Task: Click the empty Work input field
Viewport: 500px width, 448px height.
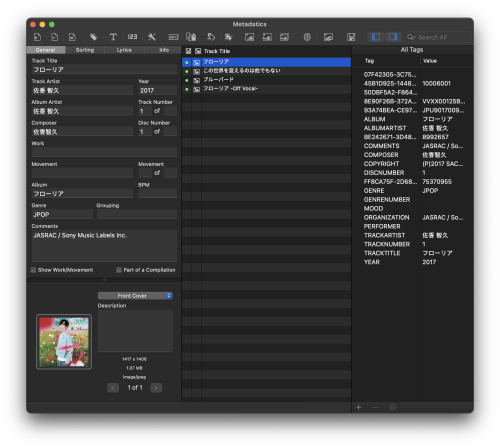Action: [104, 152]
